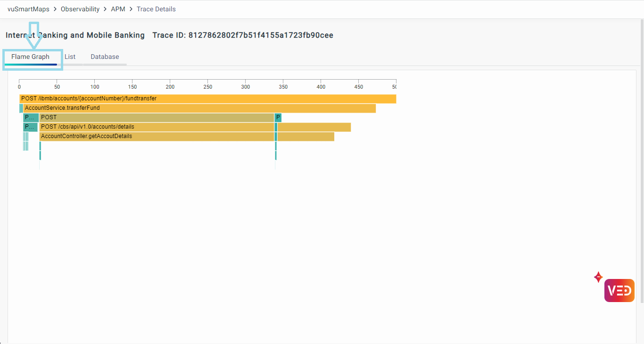The height and width of the screenshot is (344, 644).
Task: Select the POST fundtransfer root span
Action: [x=207, y=98]
